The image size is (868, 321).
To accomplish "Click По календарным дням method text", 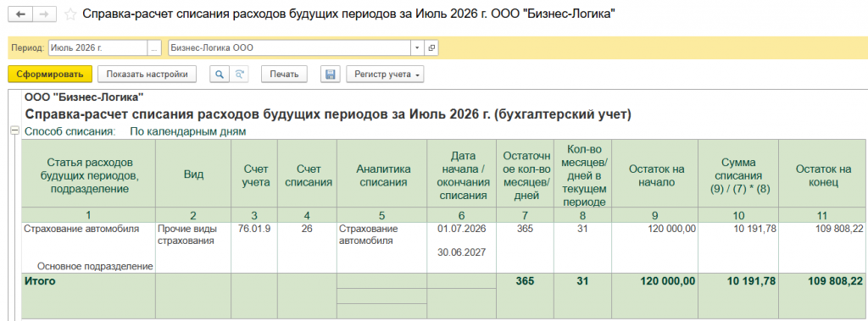I will click(x=187, y=132).
